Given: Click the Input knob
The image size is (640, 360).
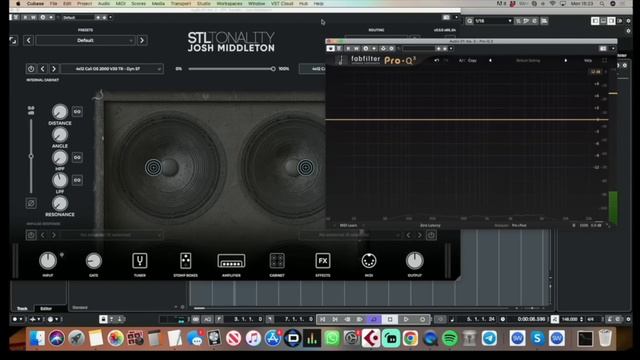Looking at the screenshot, I should (48, 261).
